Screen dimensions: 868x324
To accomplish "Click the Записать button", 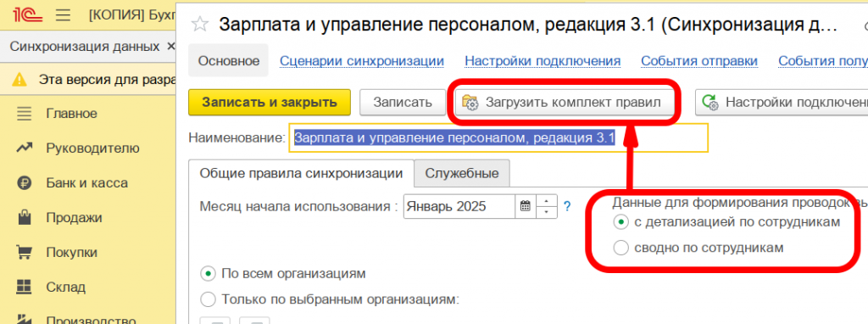I will pos(403,102).
